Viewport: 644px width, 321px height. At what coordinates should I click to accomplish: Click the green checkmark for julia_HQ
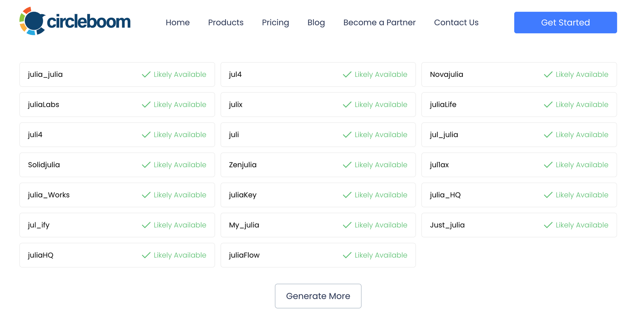coord(548,195)
